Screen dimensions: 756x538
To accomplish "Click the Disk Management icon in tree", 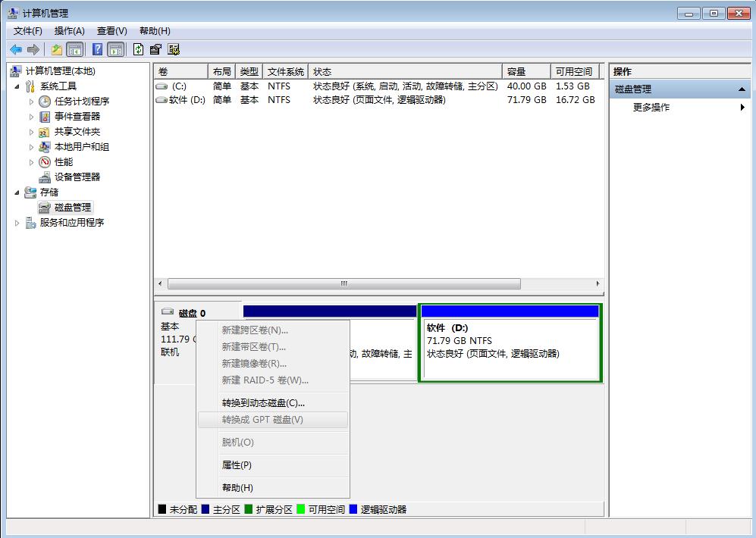I will point(44,208).
